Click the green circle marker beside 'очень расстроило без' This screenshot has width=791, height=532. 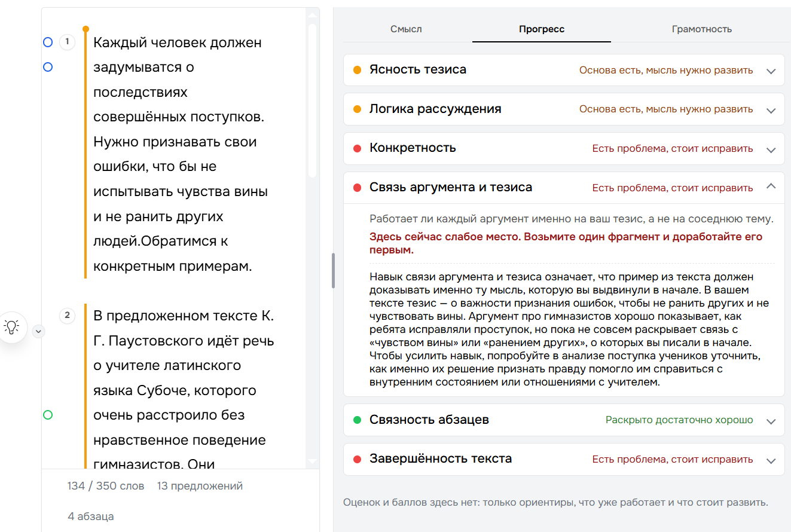[48, 415]
